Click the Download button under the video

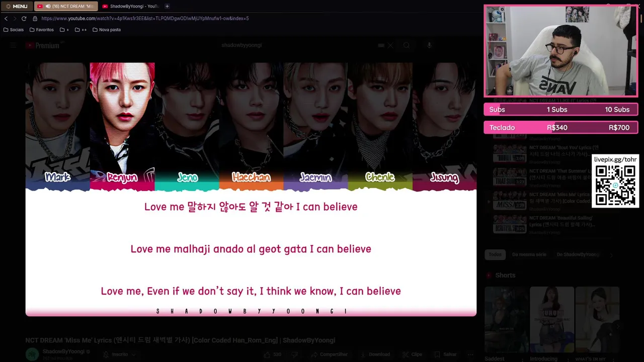[375, 354]
